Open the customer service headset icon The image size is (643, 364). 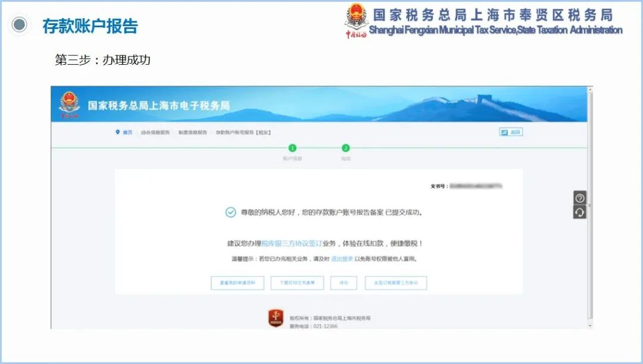coord(579,212)
